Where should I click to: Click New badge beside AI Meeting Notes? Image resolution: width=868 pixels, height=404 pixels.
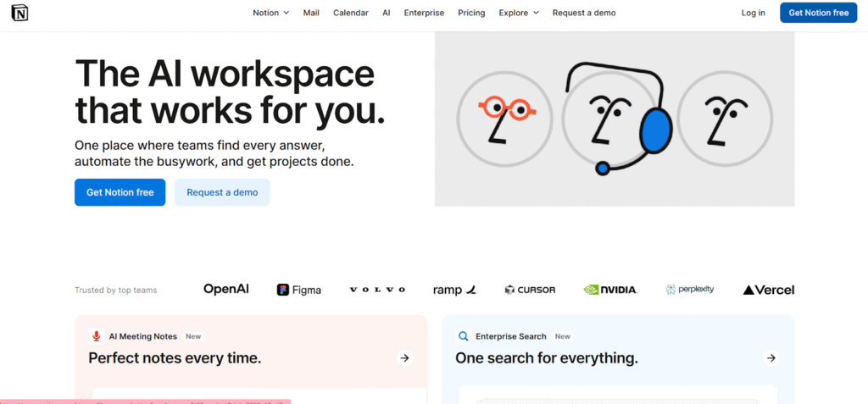pos(193,336)
